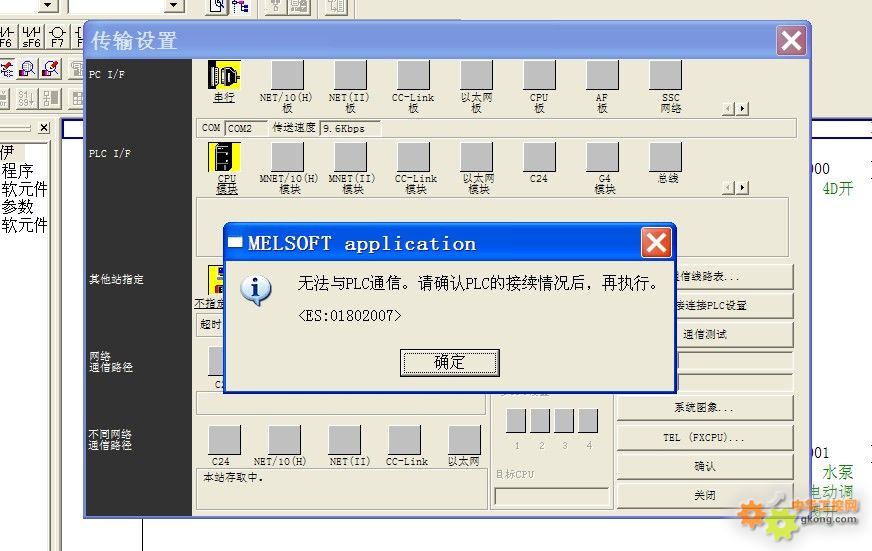Select the NET(II) 板 icon in PC I/F
Viewport: 872px width, 551px height.
tap(350, 75)
